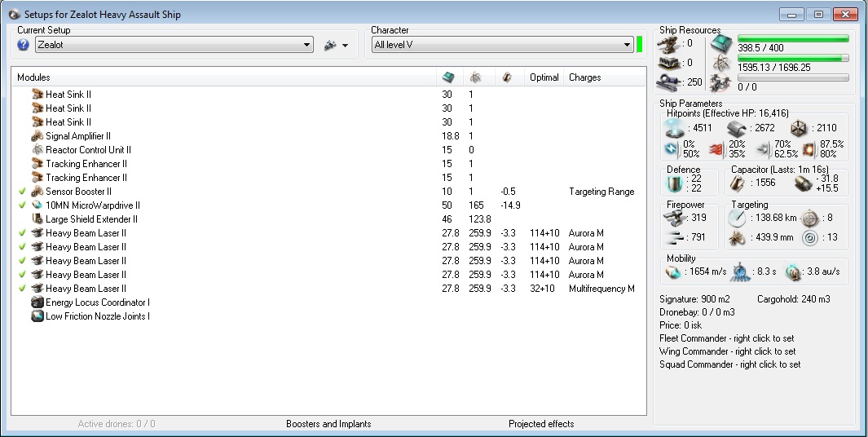Viewport: 868px width, 437px height.
Task: Toggle the Sensor Booster II active checkmark
Action: 22,191
